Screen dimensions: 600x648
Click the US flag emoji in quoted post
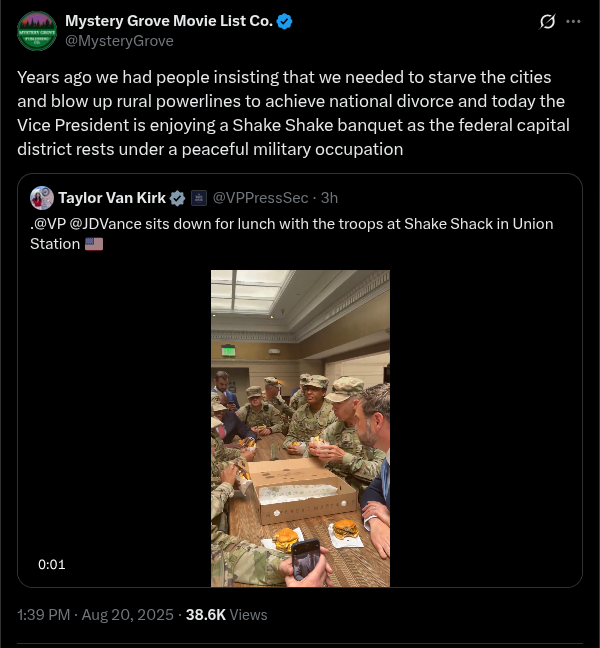(x=94, y=244)
